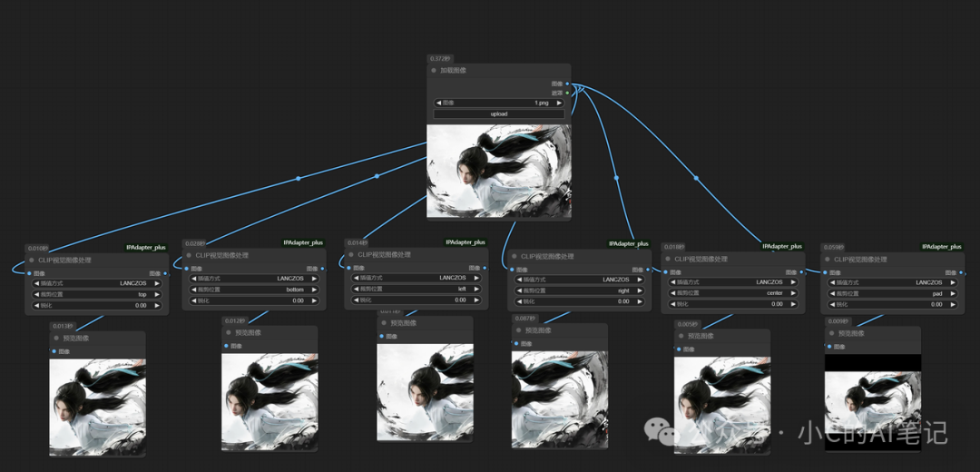The height and width of the screenshot is (472, 980).
Task: Collapse the 预览图像 node timed 0.009秒
Action: tap(831, 333)
